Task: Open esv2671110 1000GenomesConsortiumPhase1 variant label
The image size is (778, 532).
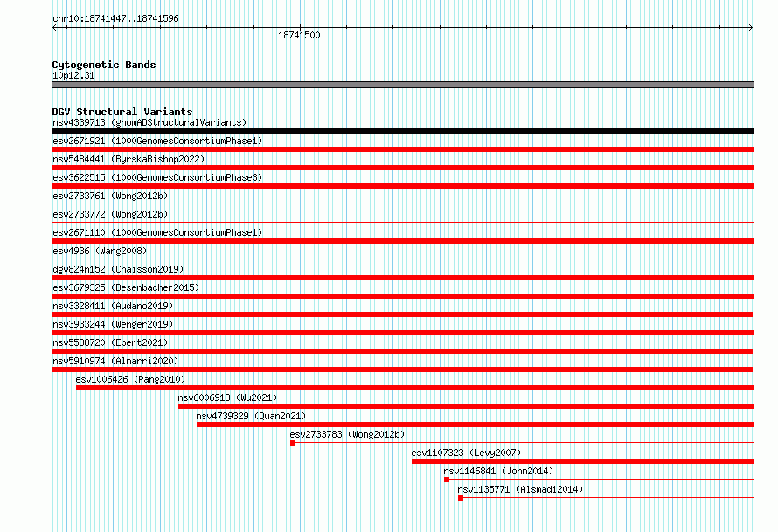Action: [x=157, y=232]
